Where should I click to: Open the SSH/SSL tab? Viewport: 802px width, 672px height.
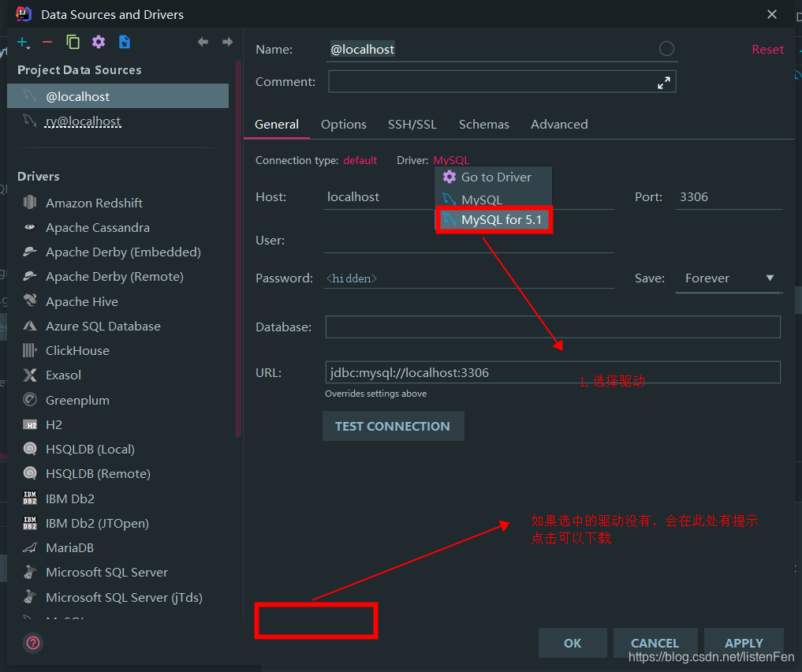coord(412,125)
